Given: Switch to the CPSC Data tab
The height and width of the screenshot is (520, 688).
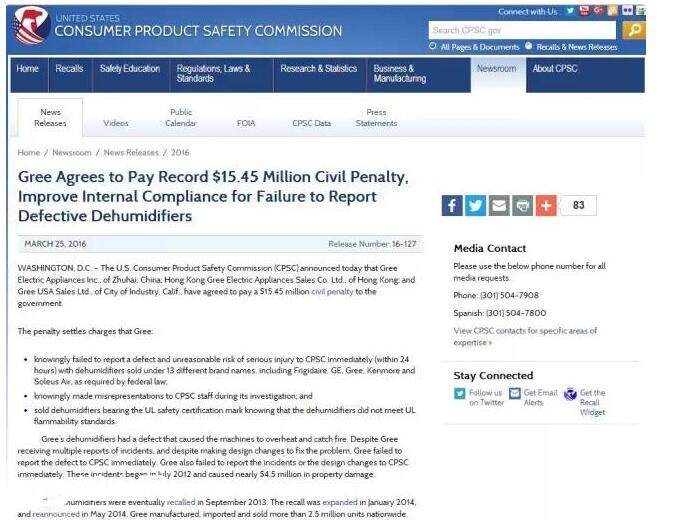Looking at the screenshot, I should pos(312,123).
